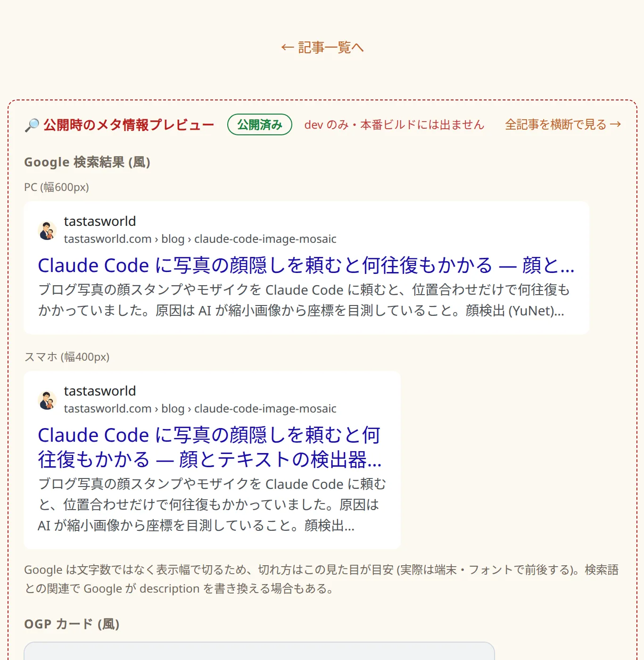Click the avatar favicon in the スマホ preview
Screen dimensions: 644x660
pyautogui.click(x=47, y=400)
